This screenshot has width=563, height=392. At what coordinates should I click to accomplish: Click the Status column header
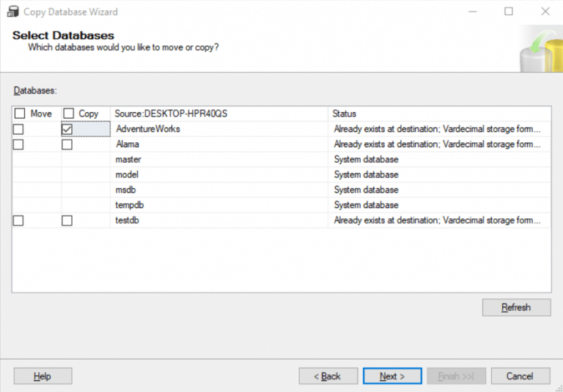point(440,114)
